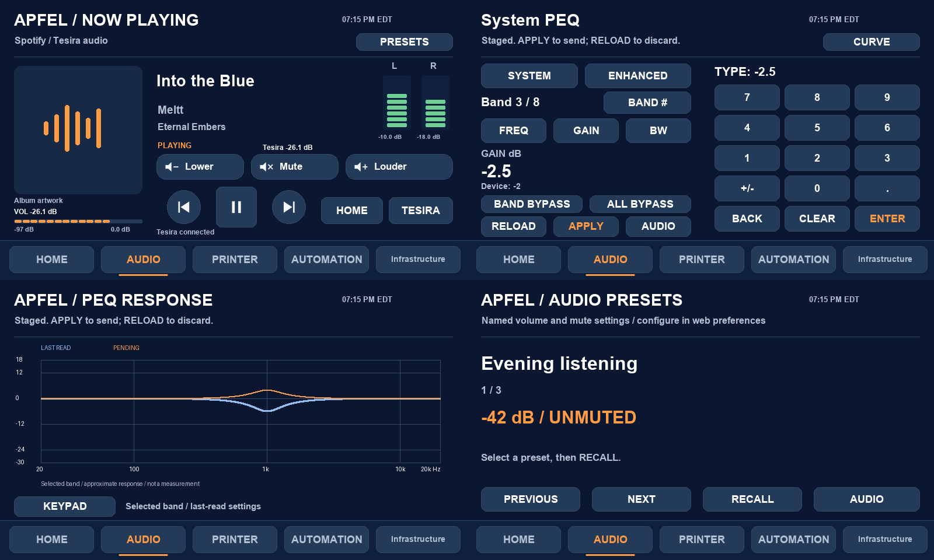
Task: Skip to next track icon
Action: [x=289, y=207]
